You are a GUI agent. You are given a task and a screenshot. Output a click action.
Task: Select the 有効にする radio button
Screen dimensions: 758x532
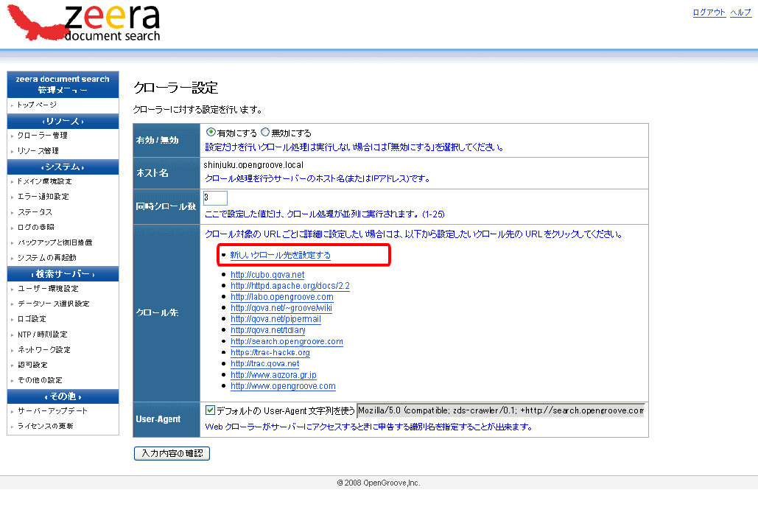211,132
